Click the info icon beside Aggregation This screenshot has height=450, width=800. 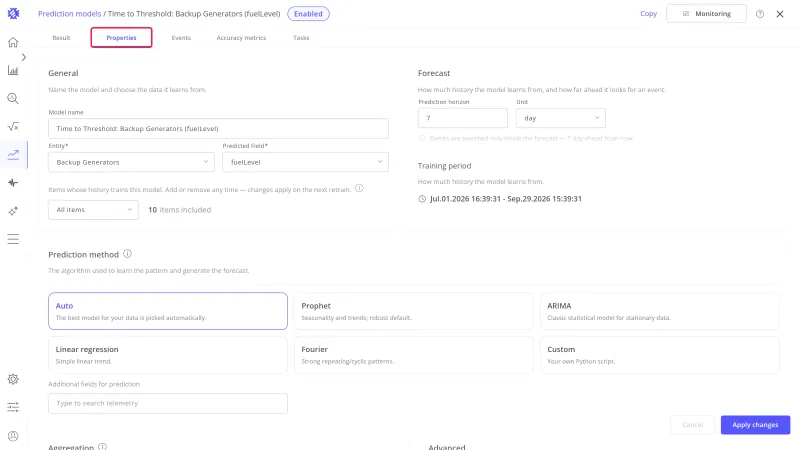(103, 446)
